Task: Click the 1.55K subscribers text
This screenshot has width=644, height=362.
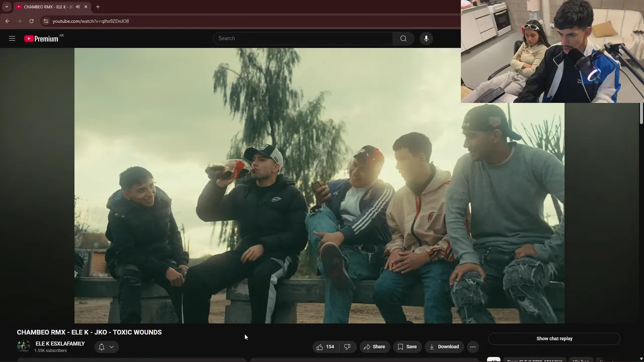Action: [x=50, y=350]
